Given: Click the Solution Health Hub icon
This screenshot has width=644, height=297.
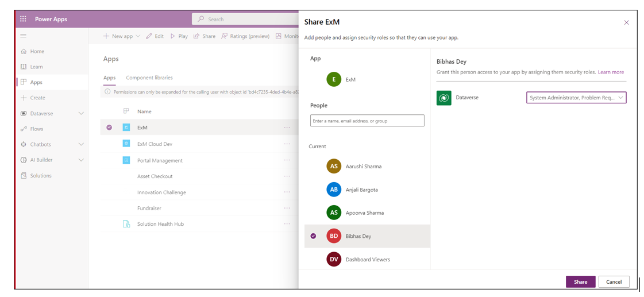Looking at the screenshot, I should [126, 224].
